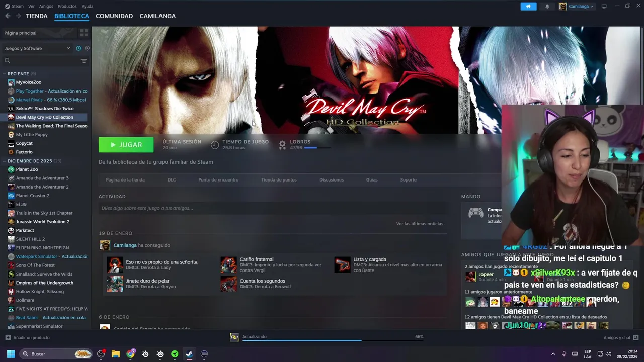
Task: Open the announcements megaphone button
Action: tap(528, 7)
